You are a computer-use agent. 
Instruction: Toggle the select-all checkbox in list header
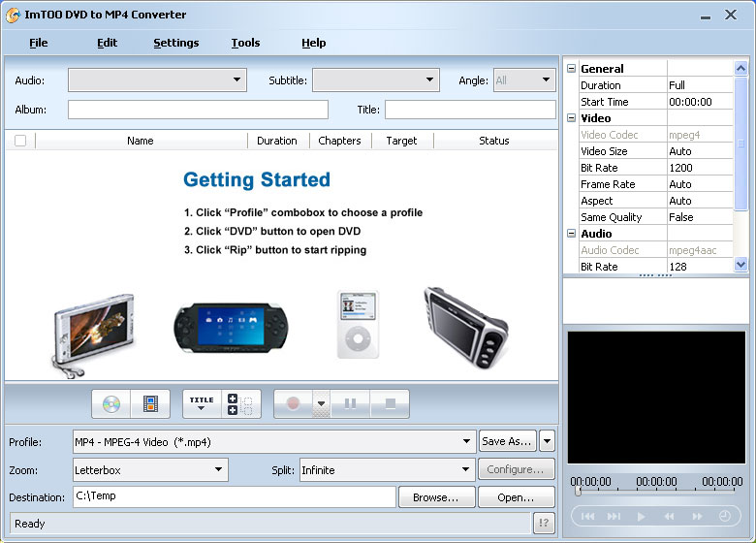point(20,141)
